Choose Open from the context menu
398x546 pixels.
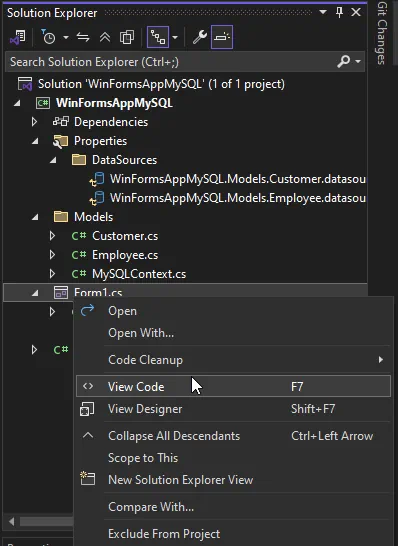coord(233,311)
